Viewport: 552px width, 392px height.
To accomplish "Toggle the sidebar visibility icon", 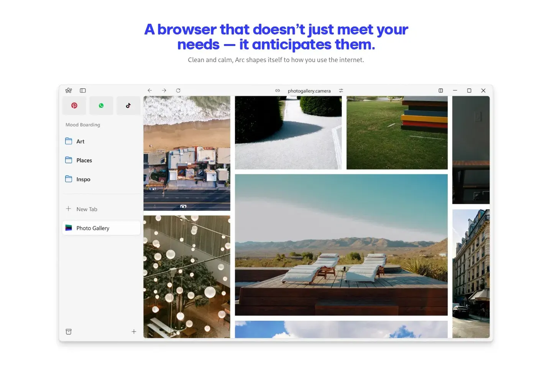I will click(83, 90).
